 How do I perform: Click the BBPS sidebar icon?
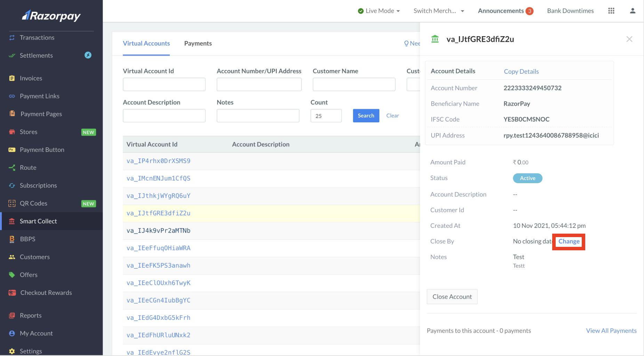[12, 239]
